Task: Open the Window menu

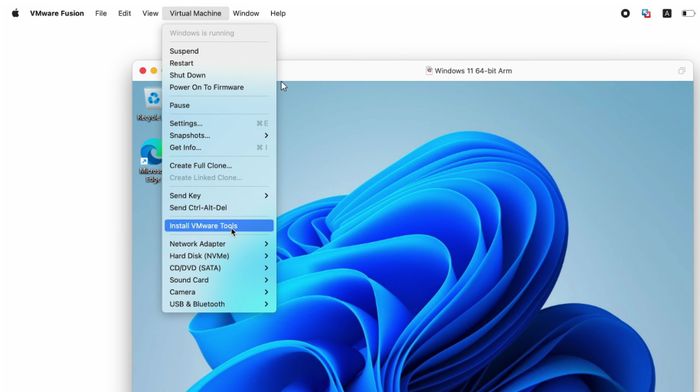Action: 246,13
